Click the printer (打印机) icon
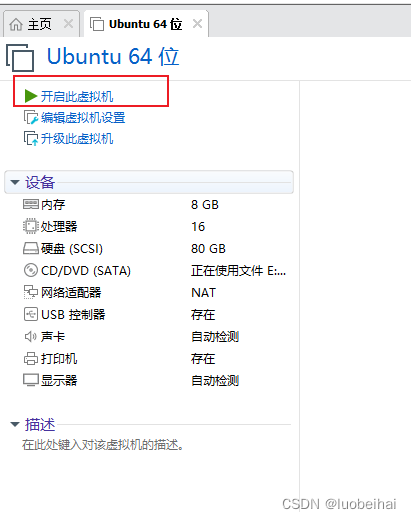The height and width of the screenshot is (519, 411). [x=31, y=358]
